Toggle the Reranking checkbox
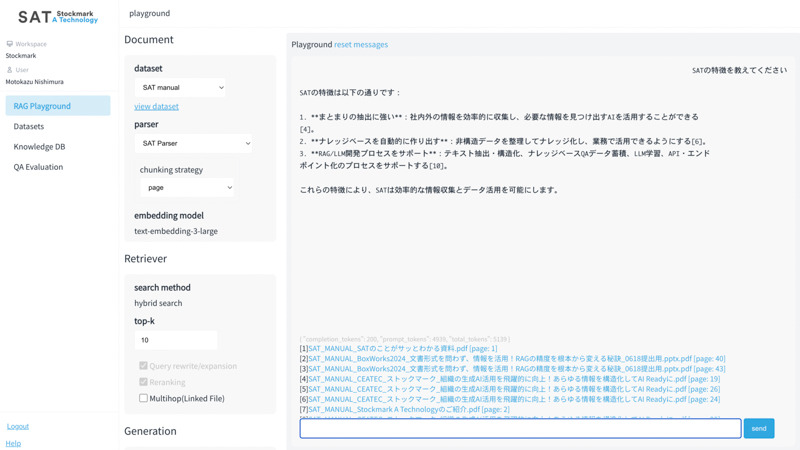Viewport: 800px width, 450px height. pos(143,382)
